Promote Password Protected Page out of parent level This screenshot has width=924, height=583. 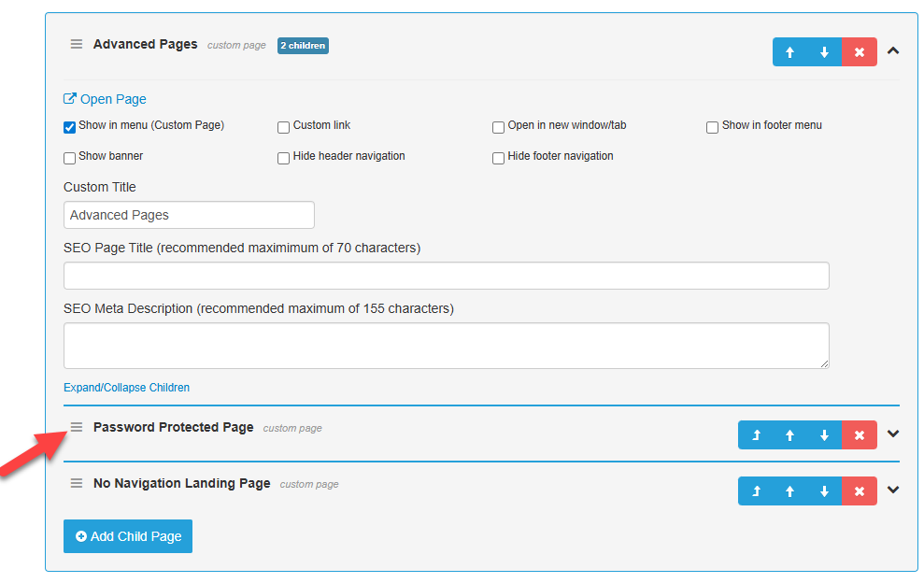pos(755,434)
